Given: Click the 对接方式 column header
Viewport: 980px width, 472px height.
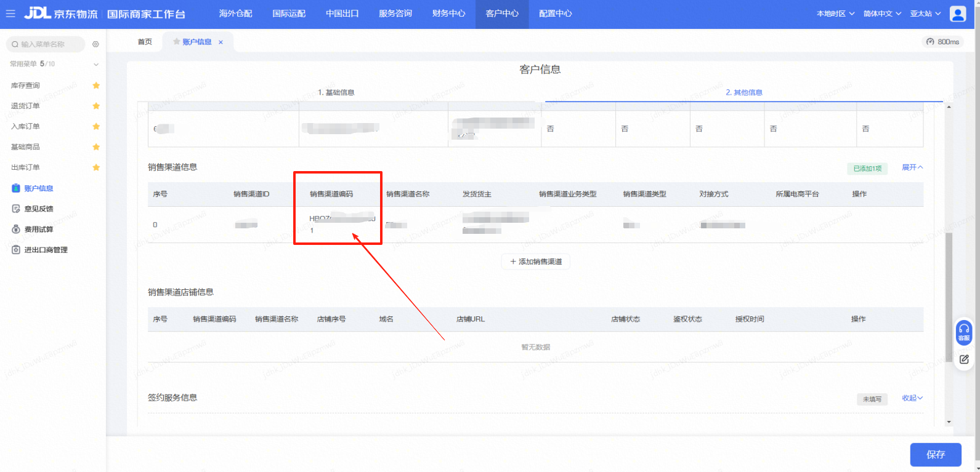Looking at the screenshot, I should 713,194.
